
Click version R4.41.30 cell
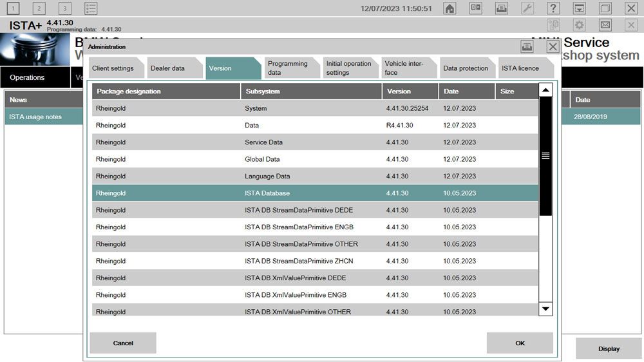[400, 126]
